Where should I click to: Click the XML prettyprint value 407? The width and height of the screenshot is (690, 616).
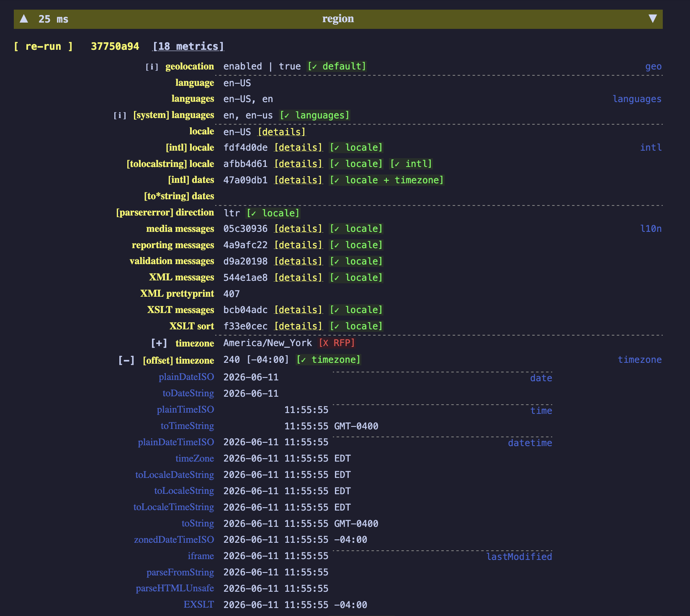[x=232, y=294]
